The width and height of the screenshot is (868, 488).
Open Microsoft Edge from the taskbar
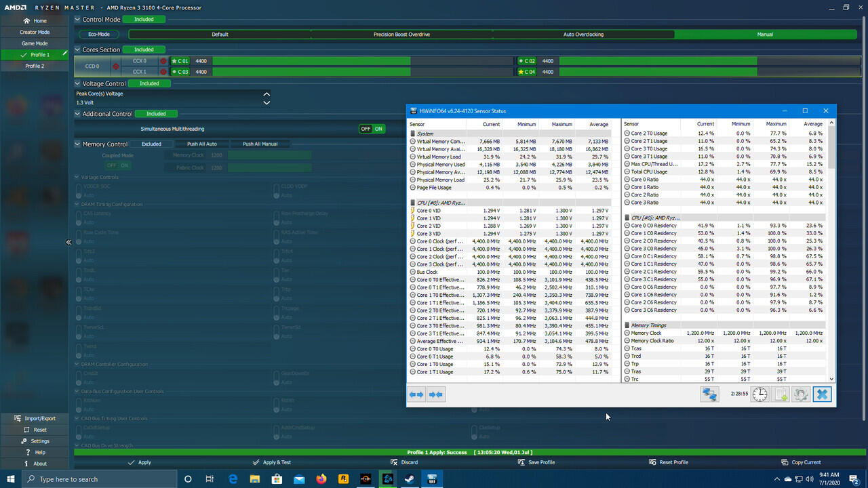[233, 479]
